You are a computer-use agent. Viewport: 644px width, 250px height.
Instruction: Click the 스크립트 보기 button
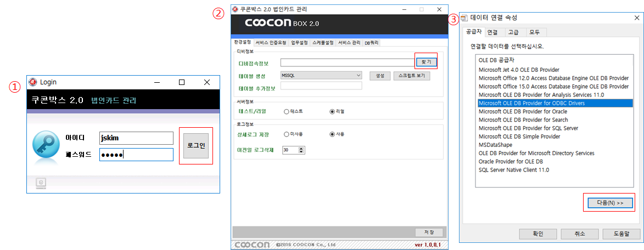click(x=412, y=76)
